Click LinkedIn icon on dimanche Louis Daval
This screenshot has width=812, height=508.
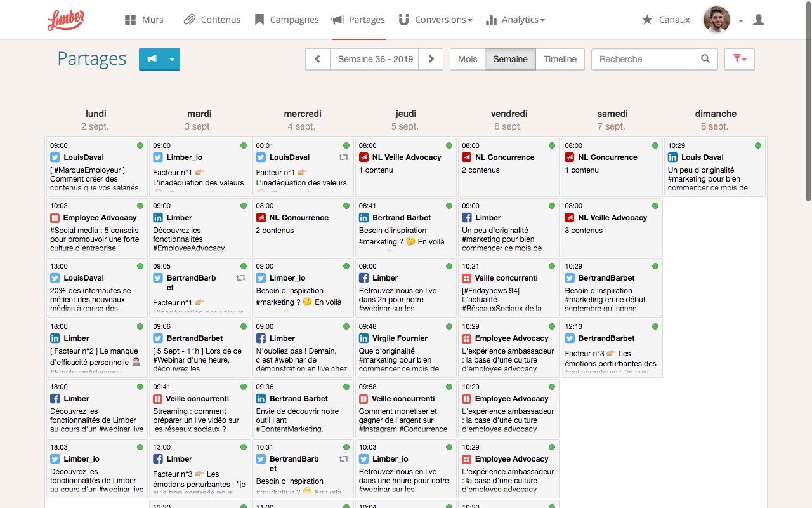tap(672, 157)
